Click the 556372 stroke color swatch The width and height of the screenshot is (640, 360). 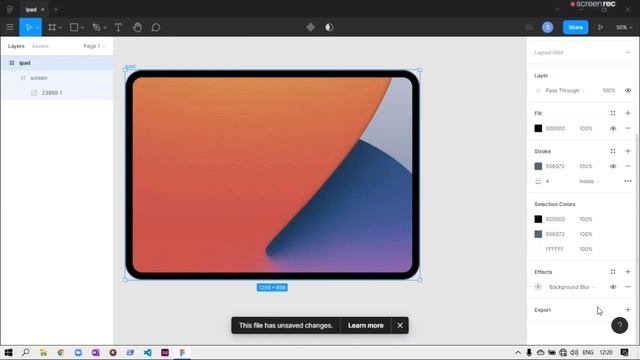click(x=538, y=166)
